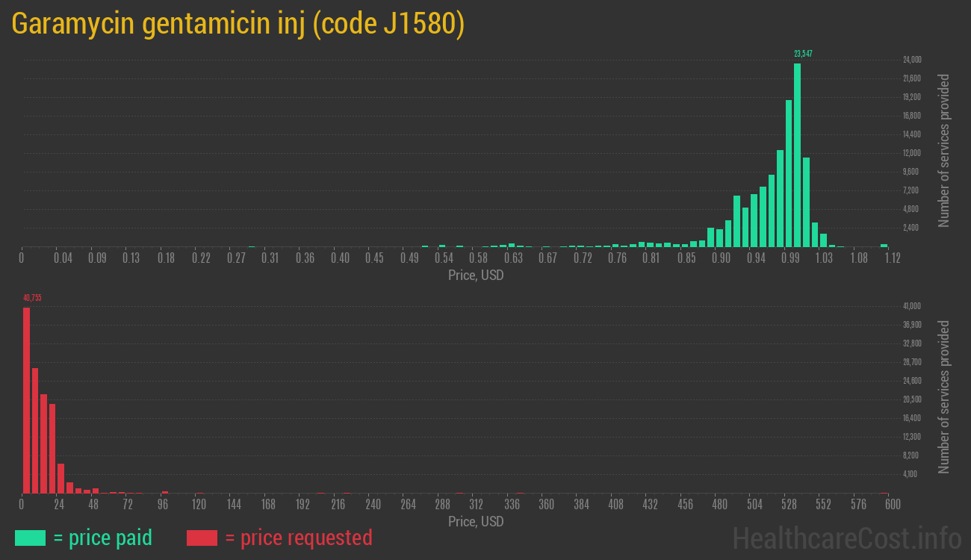This screenshot has width=971, height=560.
Task: Click the 0.99 tick on the upper x-axis
Action: point(791,258)
